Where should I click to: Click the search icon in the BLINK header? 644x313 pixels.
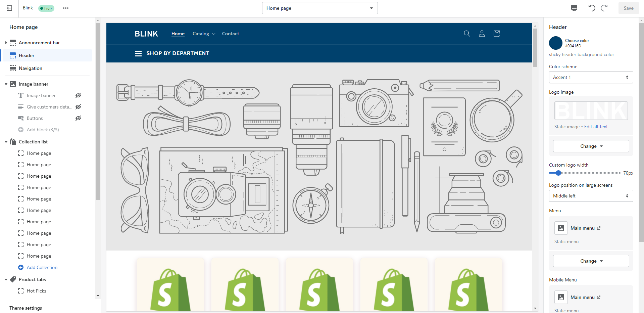click(x=467, y=34)
